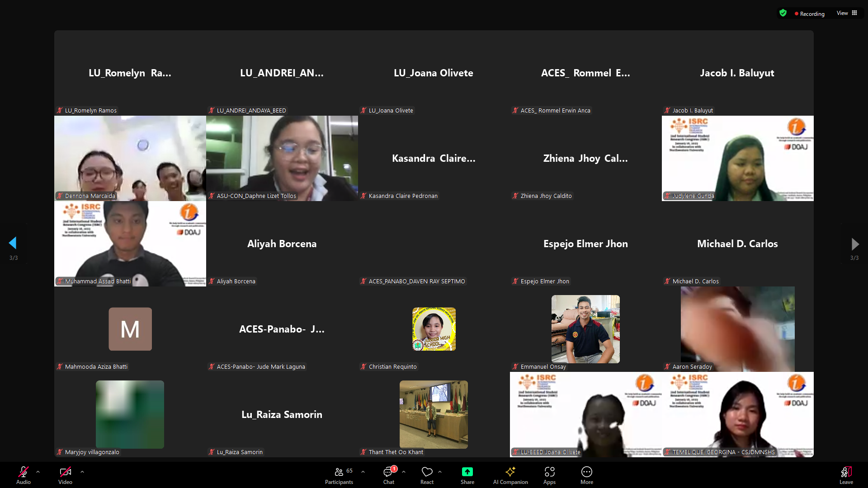
Task: Expand audio options chevron
Action: pos(38,472)
